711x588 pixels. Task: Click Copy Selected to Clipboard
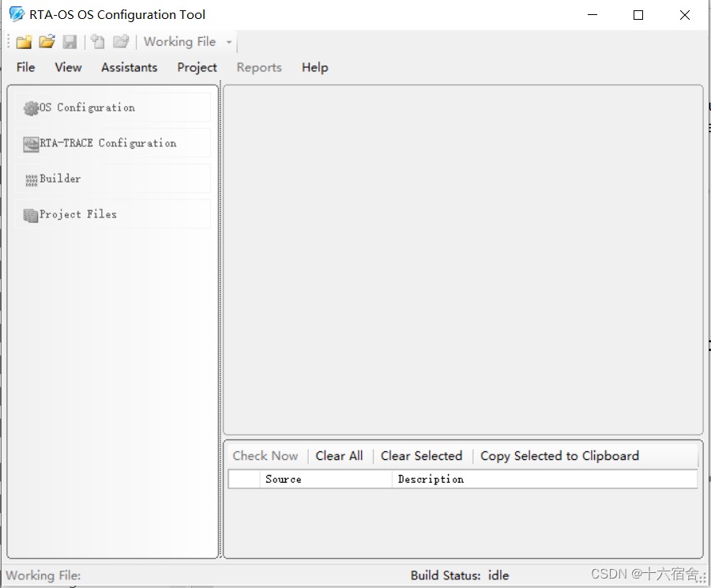(559, 456)
